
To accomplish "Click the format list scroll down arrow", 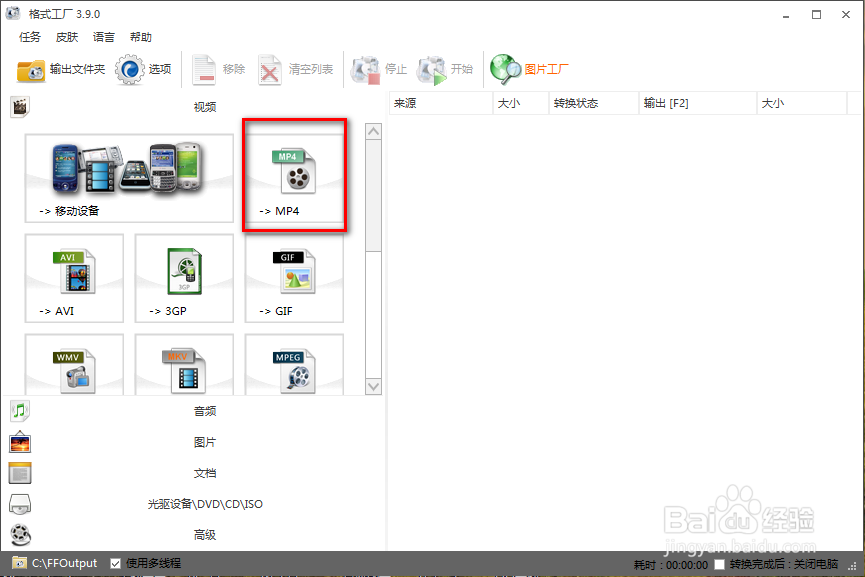I will point(373,386).
